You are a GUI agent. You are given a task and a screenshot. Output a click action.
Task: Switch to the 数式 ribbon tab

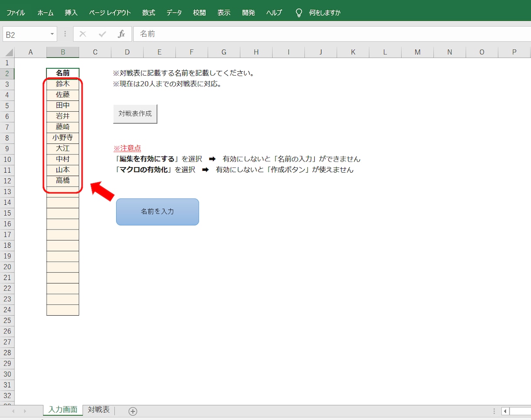click(148, 13)
